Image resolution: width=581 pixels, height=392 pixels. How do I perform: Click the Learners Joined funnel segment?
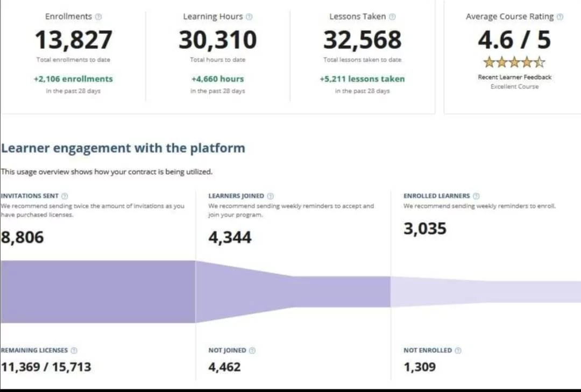coord(293,292)
